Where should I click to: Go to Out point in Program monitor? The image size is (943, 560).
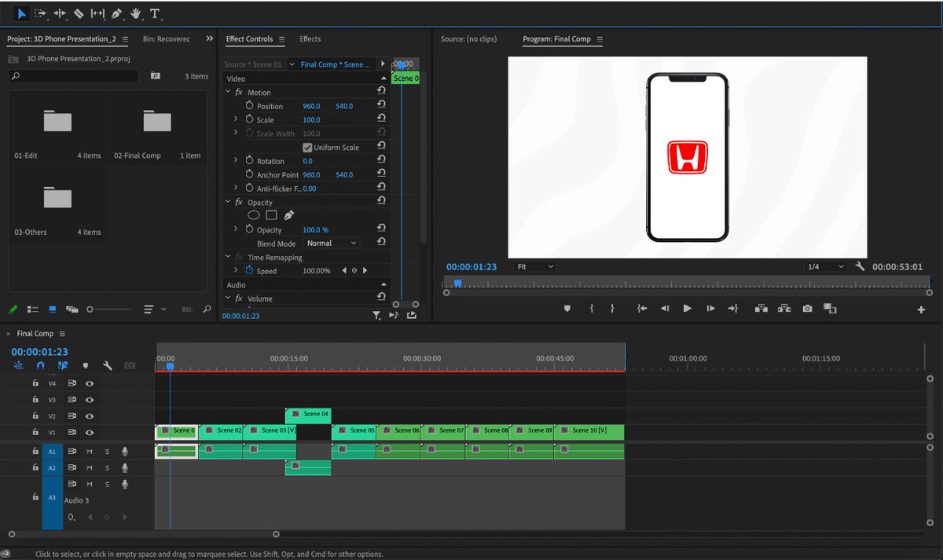coord(733,309)
